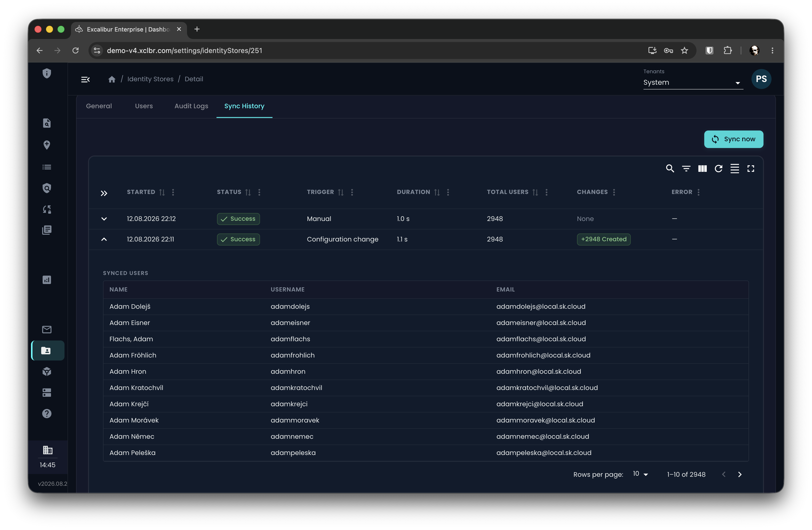Bookmark this page with star icon
812x530 pixels.
click(x=684, y=50)
